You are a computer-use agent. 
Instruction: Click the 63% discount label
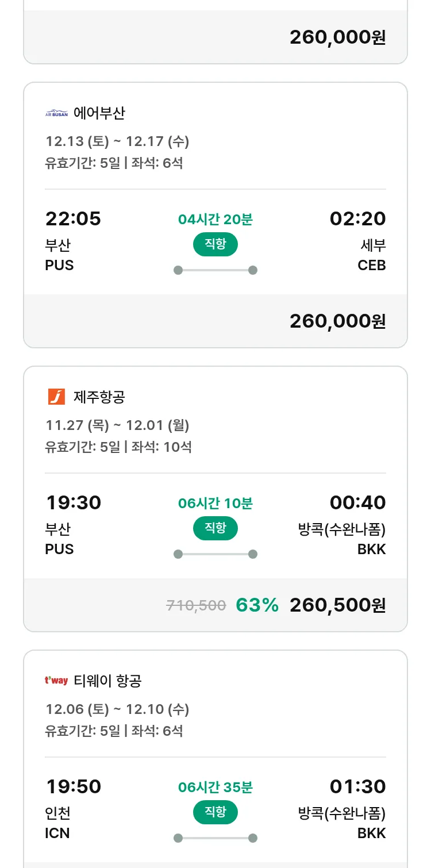[257, 605]
